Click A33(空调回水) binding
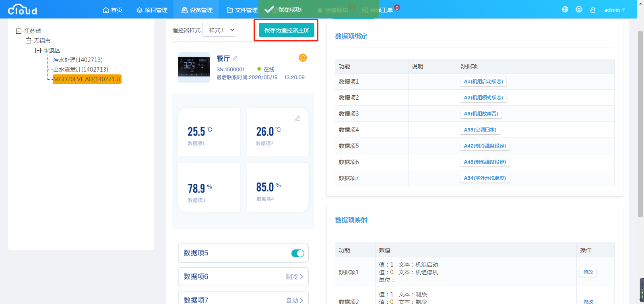 [x=480, y=130]
